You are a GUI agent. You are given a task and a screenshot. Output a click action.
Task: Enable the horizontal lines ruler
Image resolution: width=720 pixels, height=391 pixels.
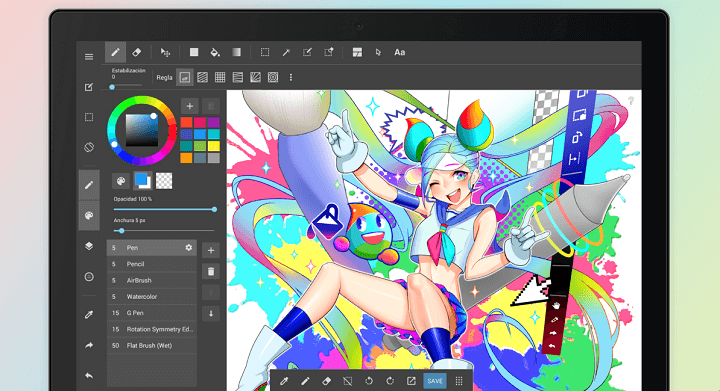pos(237,78)
